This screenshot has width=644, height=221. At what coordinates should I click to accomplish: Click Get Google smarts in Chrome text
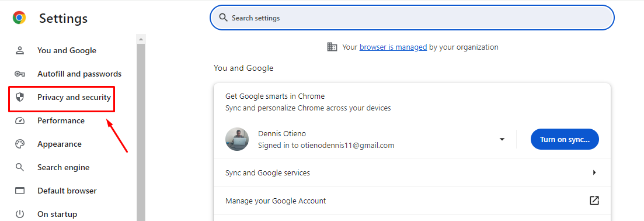[x=275, y=96]
